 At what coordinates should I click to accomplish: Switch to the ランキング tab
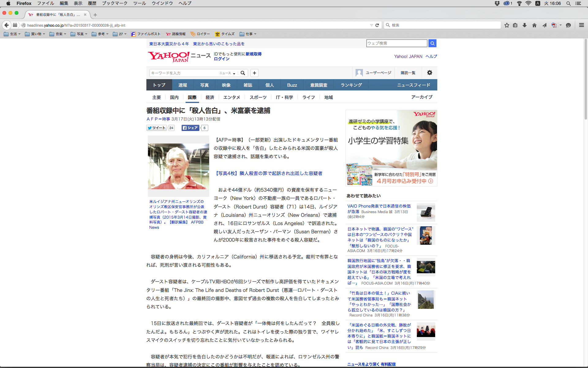351,85
